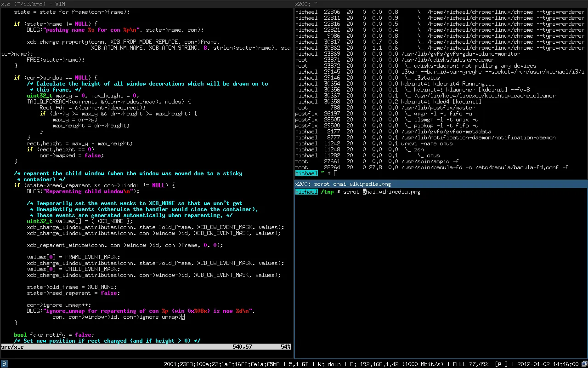Click the 54% scroll position in Vim statusline
Viewport: 588px width, 368px height.
(285, 346)
